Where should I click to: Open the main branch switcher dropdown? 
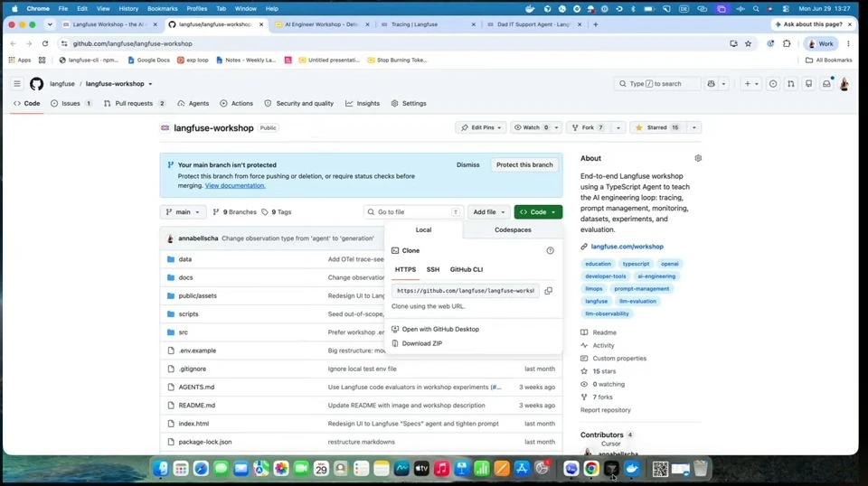(183, 212)
